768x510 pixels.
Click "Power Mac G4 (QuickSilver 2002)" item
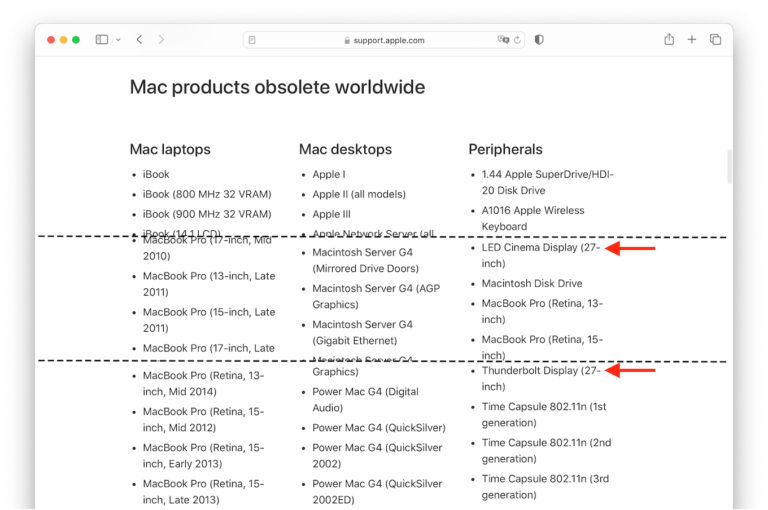[377, 456]
